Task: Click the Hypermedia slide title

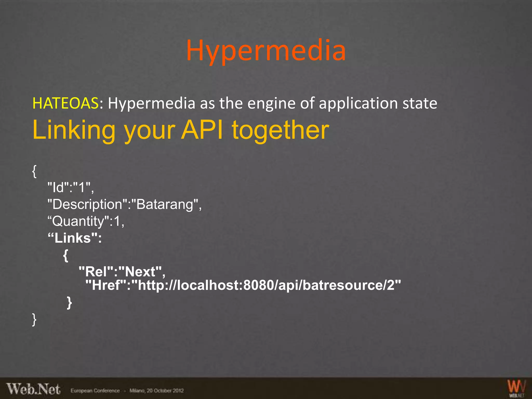Action: [x=266, y=50]
